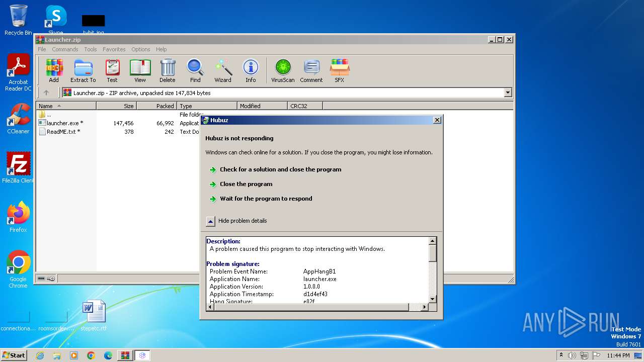This screenshot has height=362, width=644.
Task: Open the Favorites menu
Action: pos(114,49)
